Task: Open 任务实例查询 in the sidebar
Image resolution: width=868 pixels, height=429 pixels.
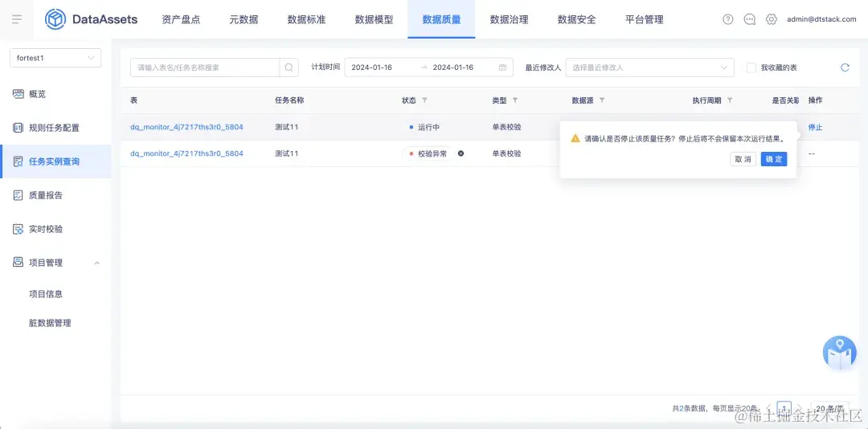Action: click(55, 161)
